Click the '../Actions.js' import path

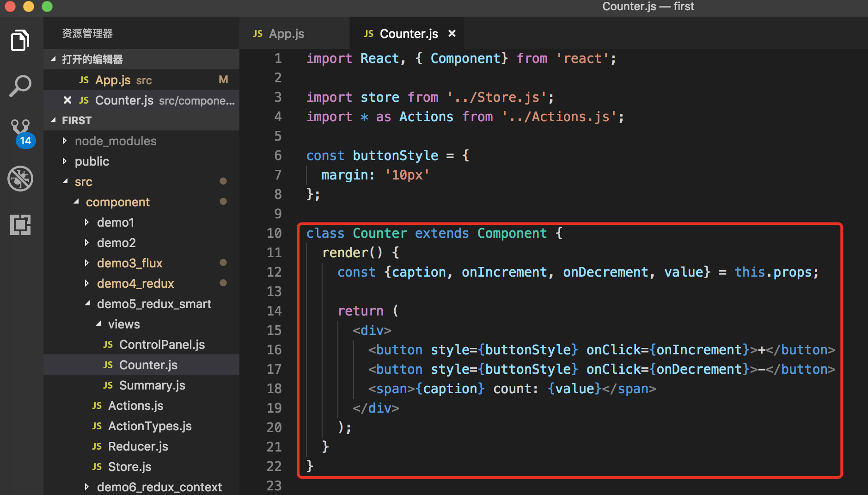coord(559,117)
